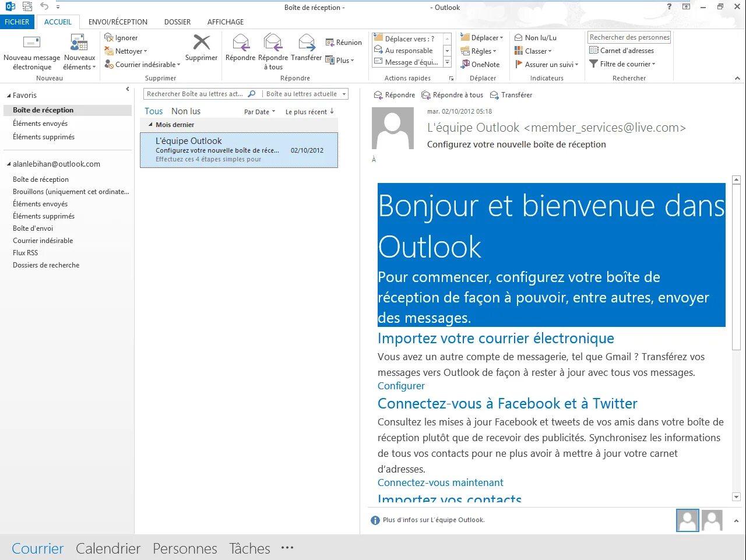Switch to the AFFICHAGE tab
This screenshot has width=746, height=560.
click(226, 22)
